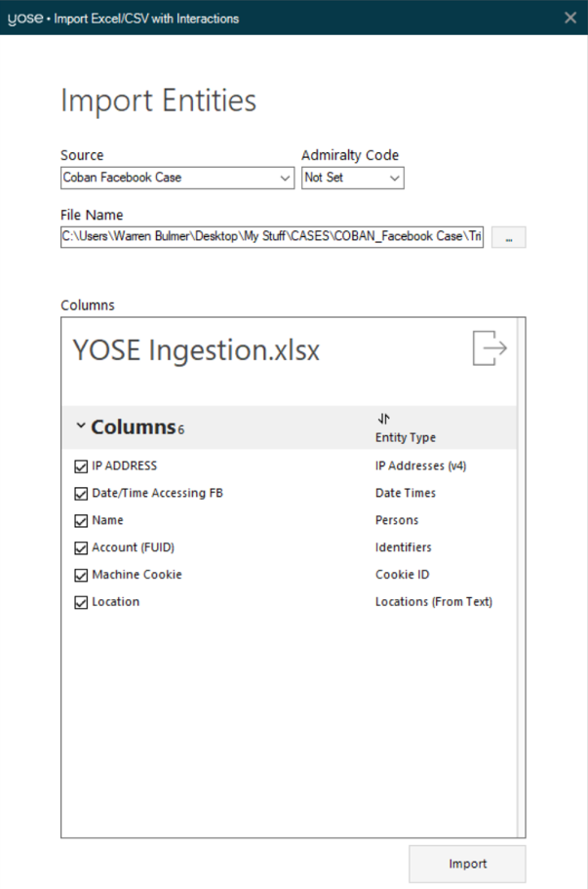Screen dimensions: 588x889
Task: Toggle the Machine Cookie checkbox
Action: (x=81, y=576)
